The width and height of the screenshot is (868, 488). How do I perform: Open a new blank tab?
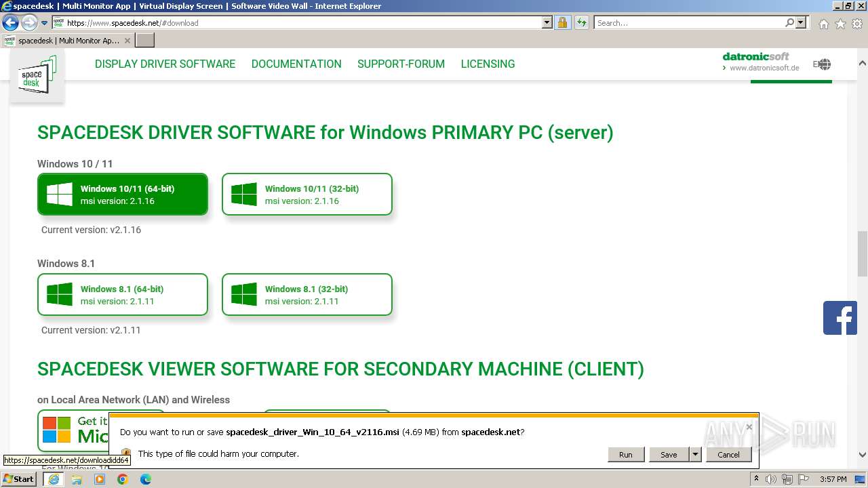point(145,41)
